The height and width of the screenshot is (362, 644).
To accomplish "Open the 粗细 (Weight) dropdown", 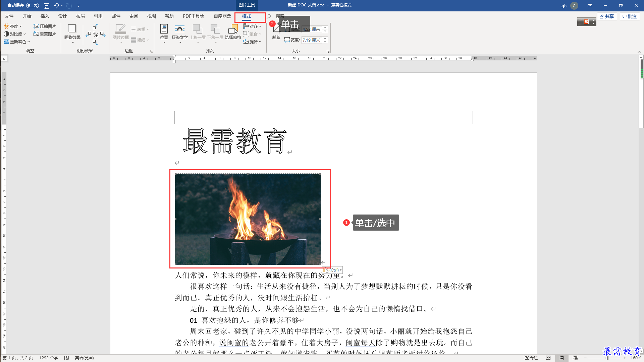I will 140,40.
